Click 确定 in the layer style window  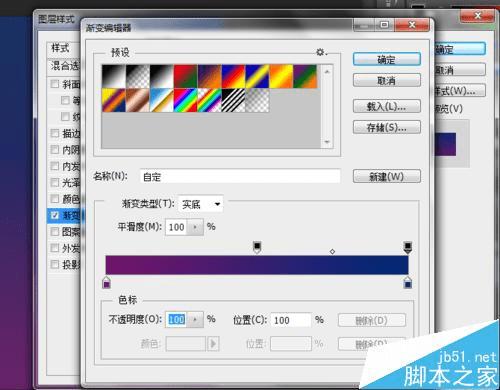click(460, 49)
